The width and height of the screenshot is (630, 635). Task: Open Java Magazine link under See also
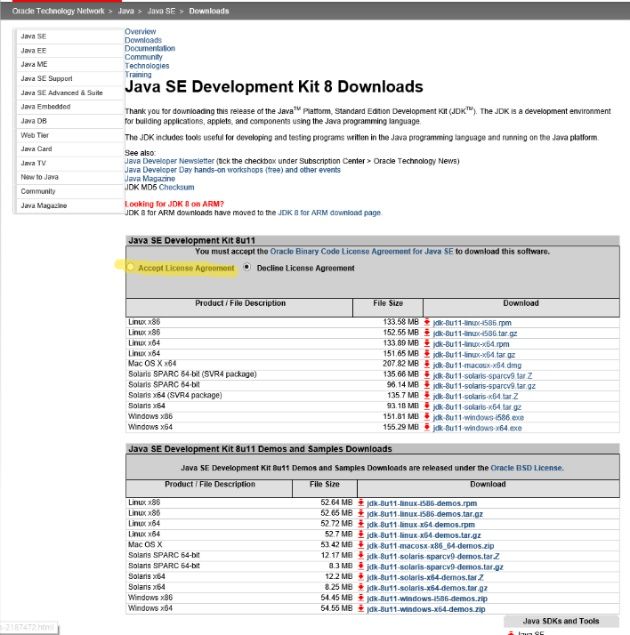(150, 179)
